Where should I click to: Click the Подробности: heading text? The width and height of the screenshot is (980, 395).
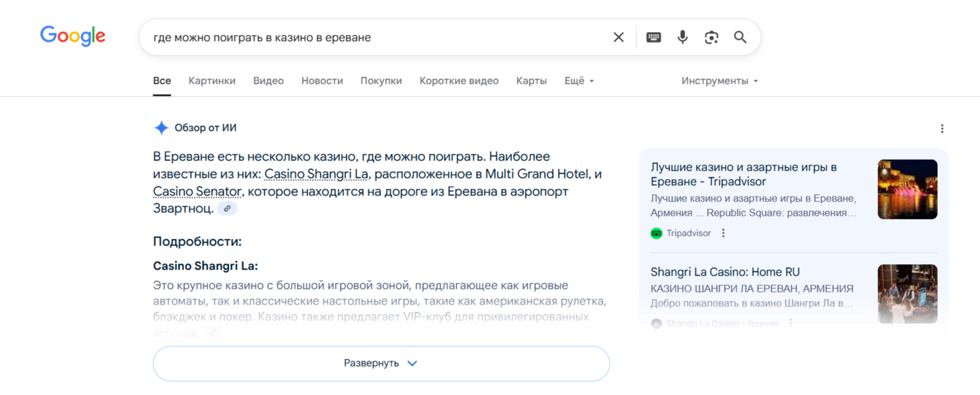pyautogui.click(x=197, y=241)
